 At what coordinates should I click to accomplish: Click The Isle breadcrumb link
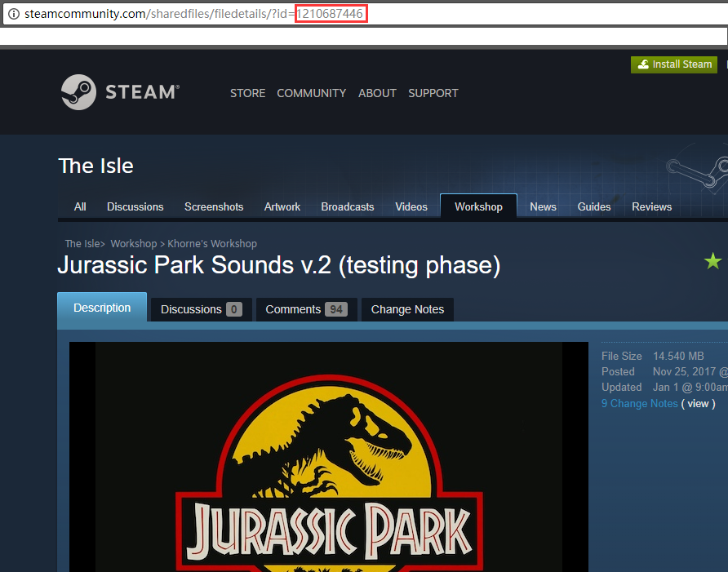coord(82,244)
